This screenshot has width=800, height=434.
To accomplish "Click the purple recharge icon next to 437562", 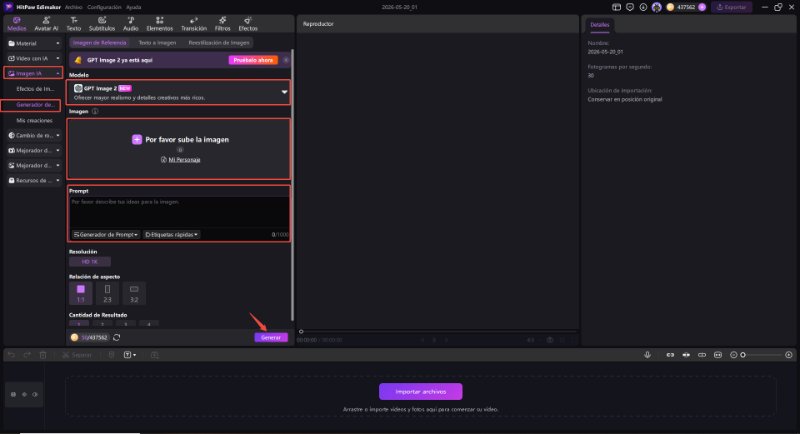I will 702,7.
